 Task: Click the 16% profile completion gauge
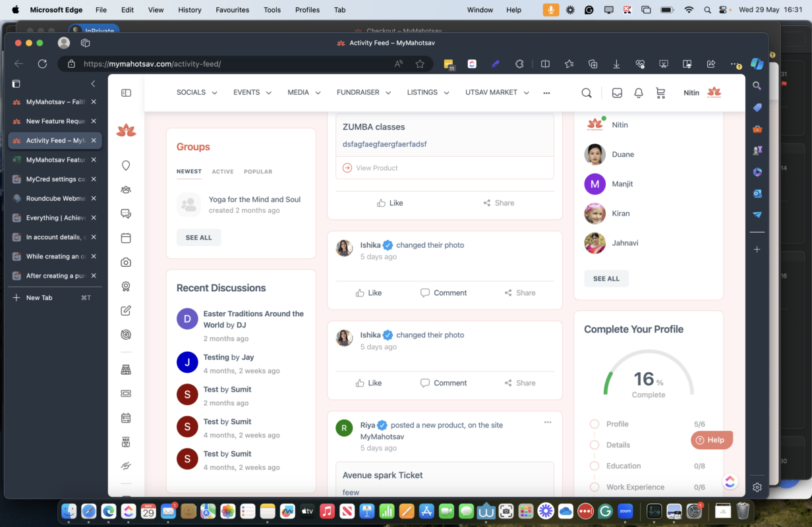pos(649,374)
